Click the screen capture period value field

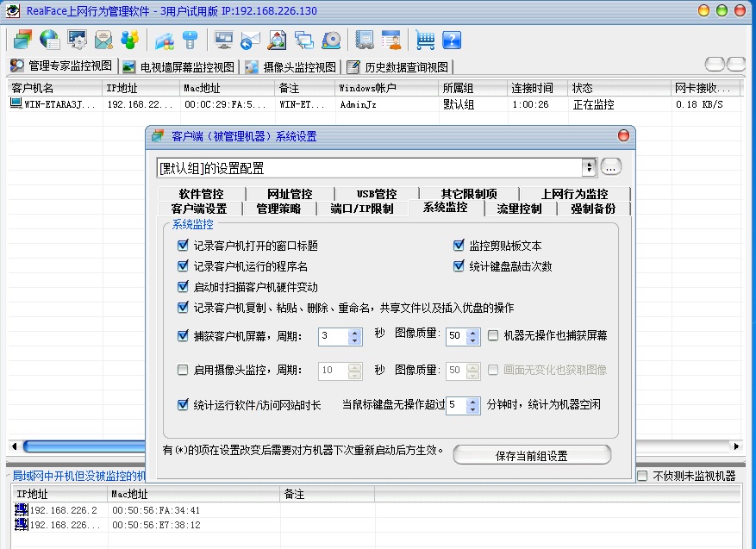point(333,336)
